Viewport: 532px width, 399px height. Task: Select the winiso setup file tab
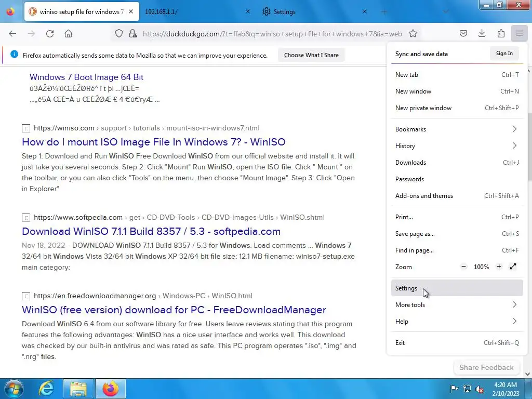(82, 11)
